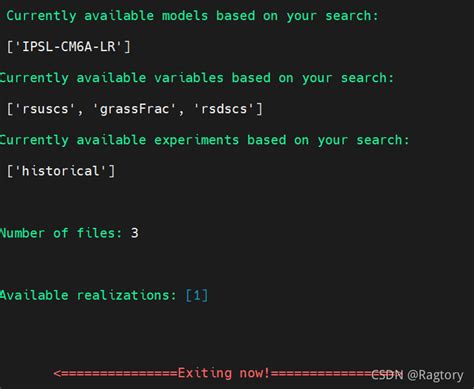The image size is (474, 389).
Task: Select the 'IPSL-CM6A-LR' model name
Action: point(69,47)
